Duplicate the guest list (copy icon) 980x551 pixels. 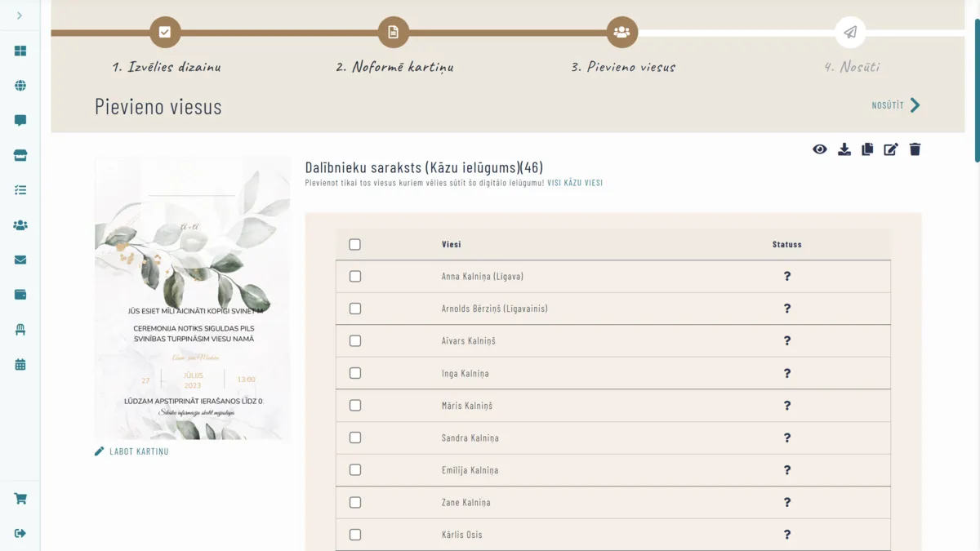click(867, 149)
